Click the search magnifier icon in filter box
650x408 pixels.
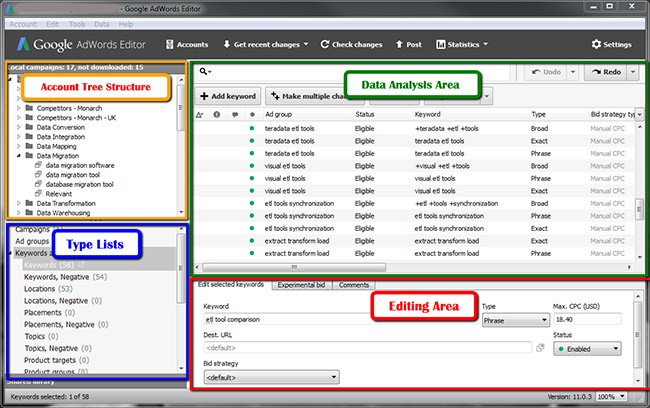(204, 73)
